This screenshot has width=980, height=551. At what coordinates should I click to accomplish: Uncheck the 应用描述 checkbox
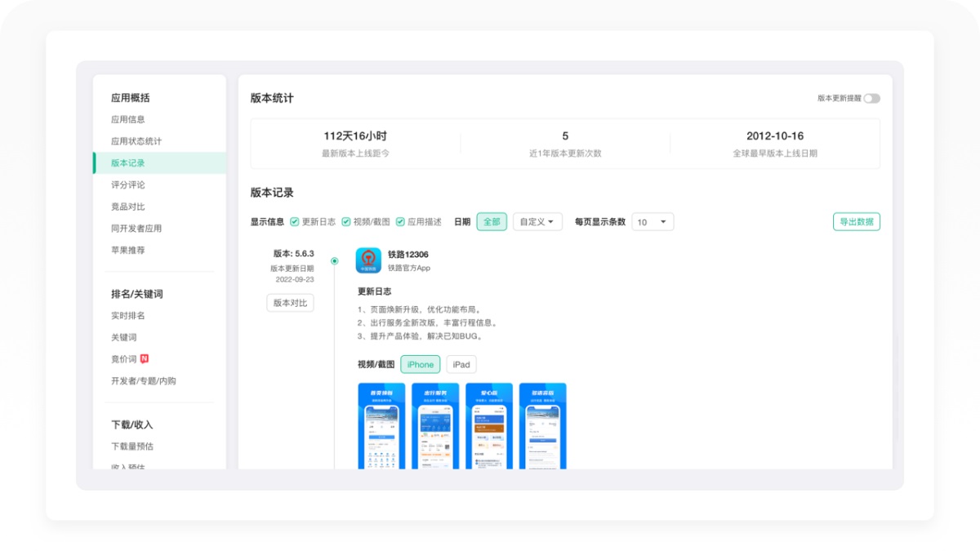[400, 222]
